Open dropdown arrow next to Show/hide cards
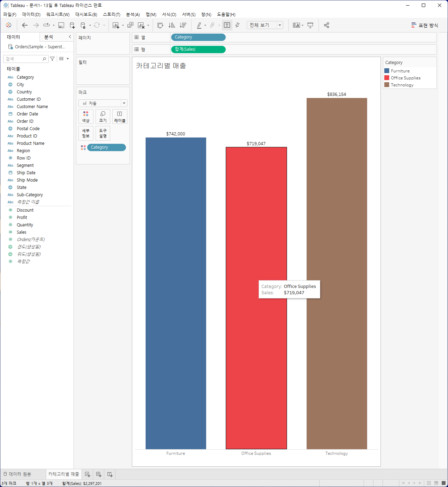Image resolution: width=448 pixels, height=487 pixels. [302, 26]
